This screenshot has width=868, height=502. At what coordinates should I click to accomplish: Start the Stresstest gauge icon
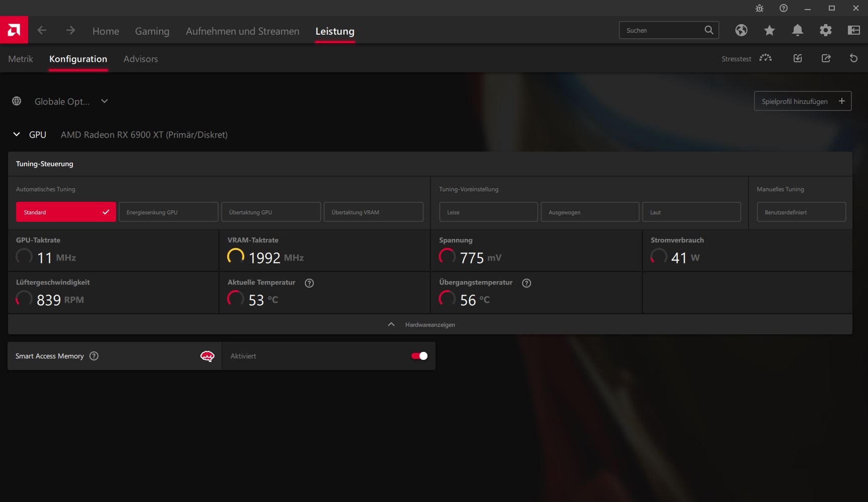(766, 58)
